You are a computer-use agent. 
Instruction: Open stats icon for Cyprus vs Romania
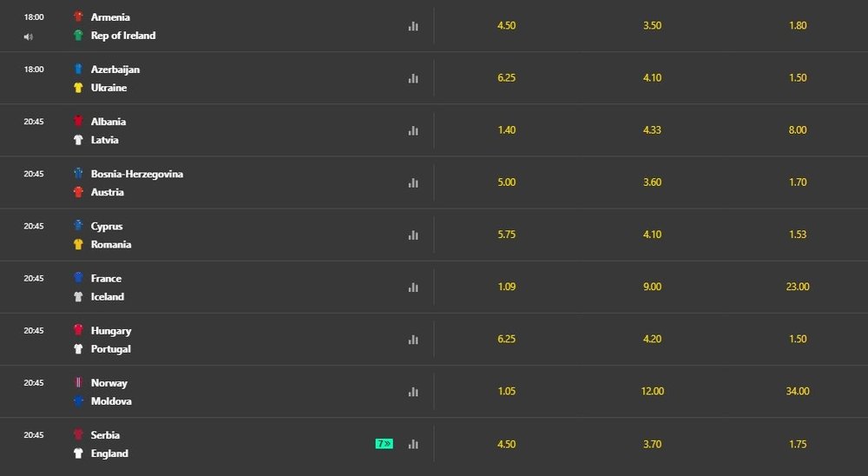(x=413, y=235)
